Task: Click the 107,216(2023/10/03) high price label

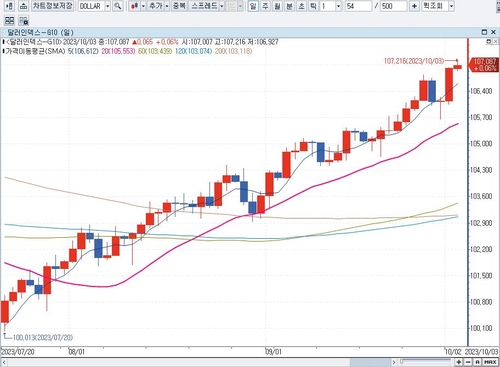Action: click(x=414, y=61)
